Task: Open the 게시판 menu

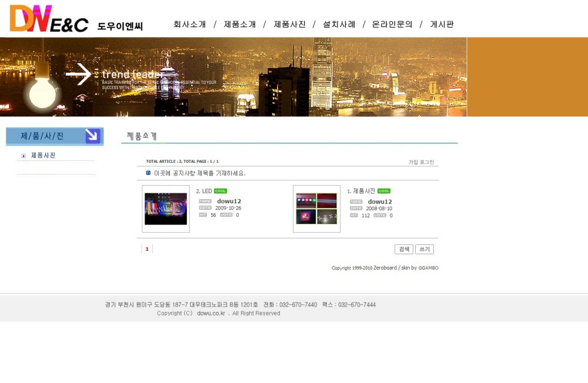Action: click(442, 25)
